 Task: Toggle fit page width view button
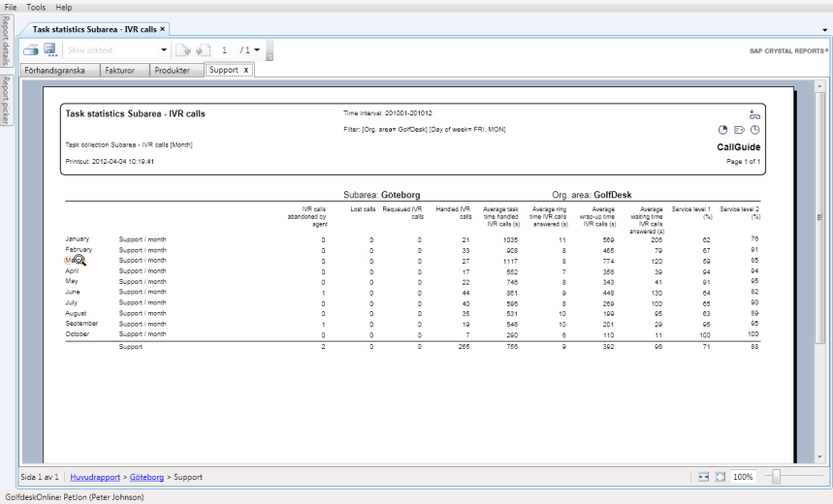[703, 477]
